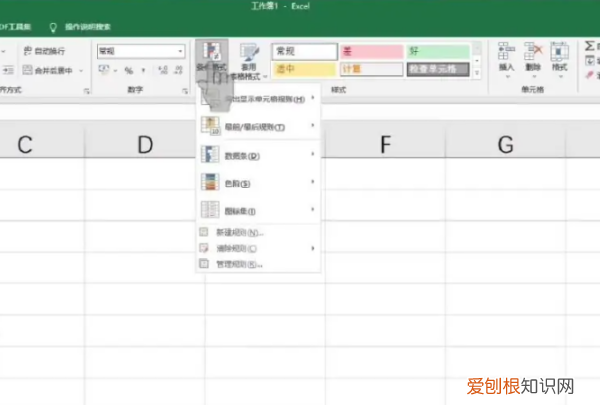Screen dimensions: 600x405
Task: Click the Top/Bottom Rules menu icon
Action: [x=210, y=126]
